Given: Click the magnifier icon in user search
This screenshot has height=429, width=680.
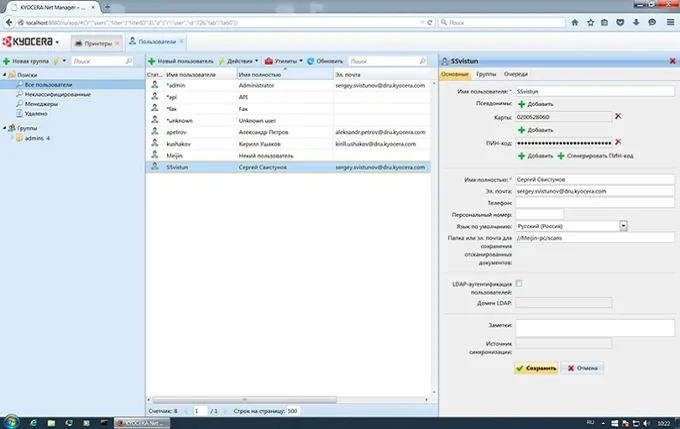Looking at the screenshot, I should [x=422, y=61].
